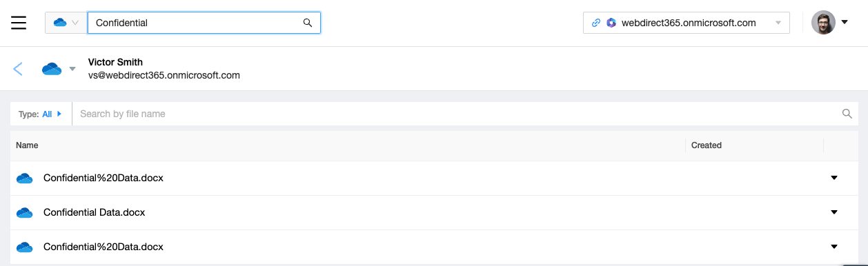This screenshot has width=868, height=266.
Task: Click the link icon in domain selector
Action: point(596,23)
